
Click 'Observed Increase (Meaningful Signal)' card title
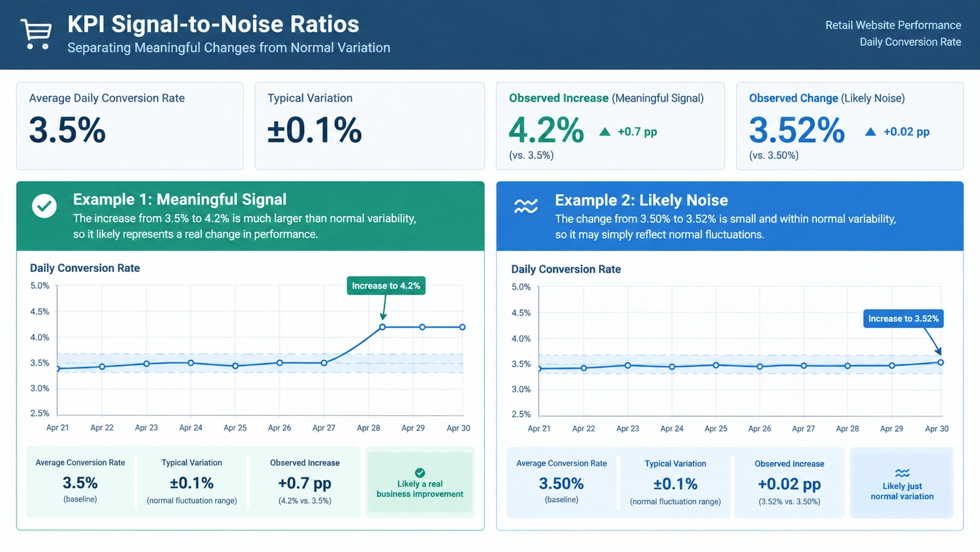coord(606,98)
